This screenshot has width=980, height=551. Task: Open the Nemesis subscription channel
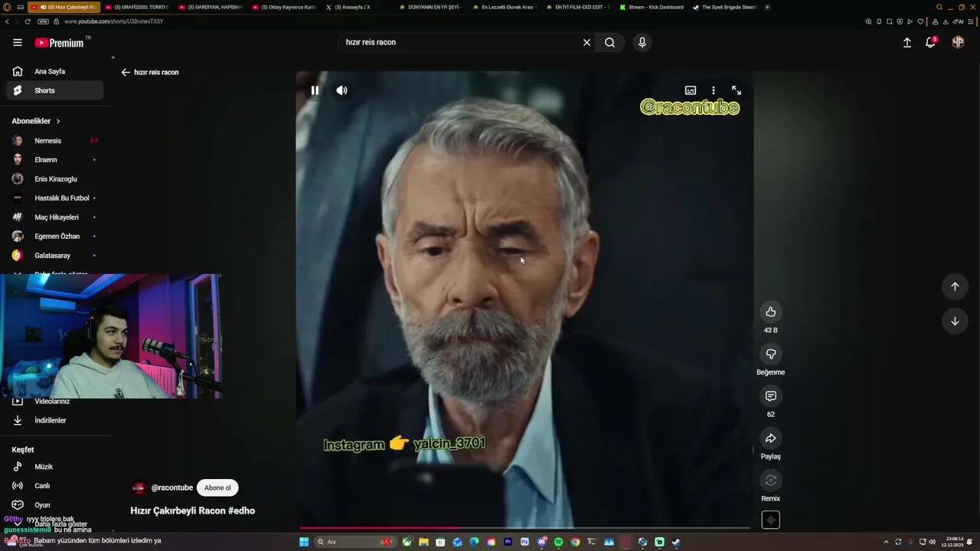click(x=54, y=141)
